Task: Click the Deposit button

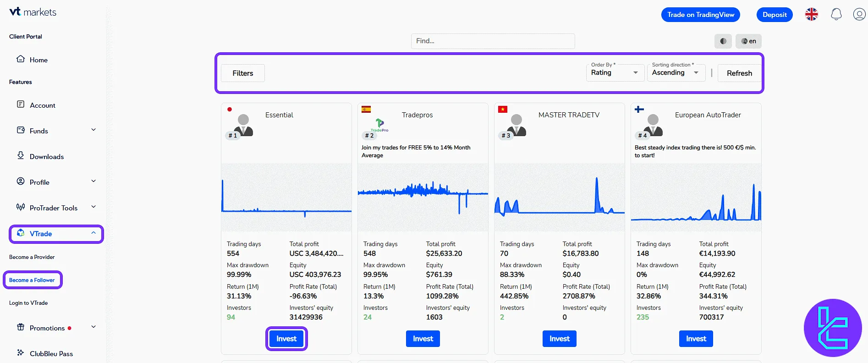Action: pos(775,15)
